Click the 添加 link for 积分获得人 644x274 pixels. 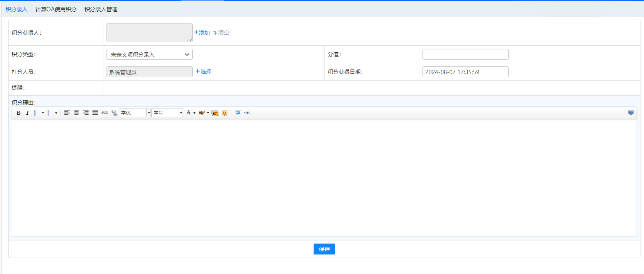pyautogui.click(x=202, y=32)
